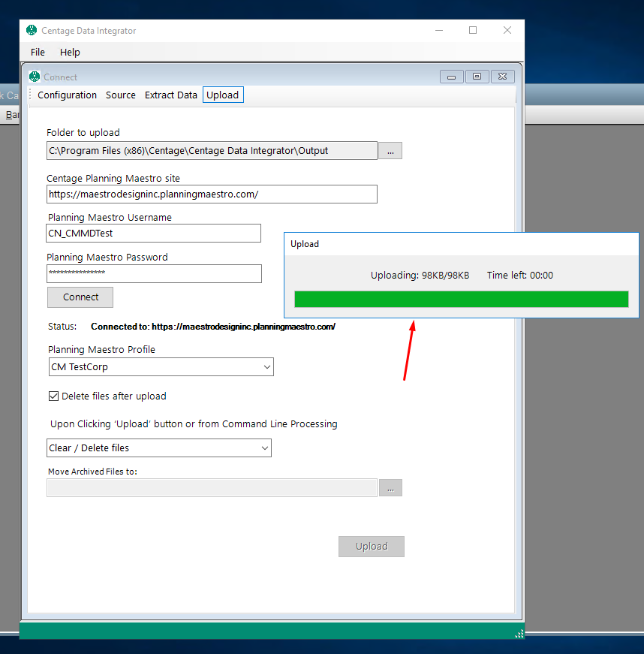This screenshot has width=644, height=654.
Task: Click the 'Uploading: 98KB/98KB' text
Action: pyautogui.click(x=420, y=276)
